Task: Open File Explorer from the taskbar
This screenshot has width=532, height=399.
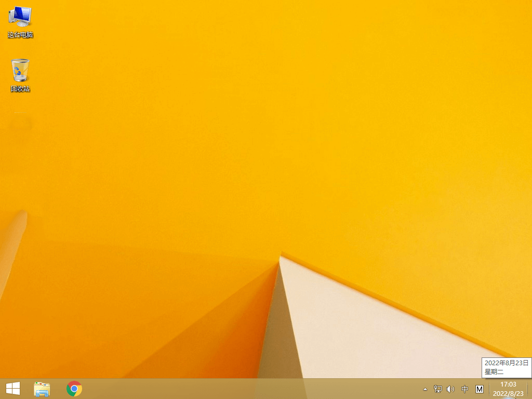Action: tap(42, 389)
